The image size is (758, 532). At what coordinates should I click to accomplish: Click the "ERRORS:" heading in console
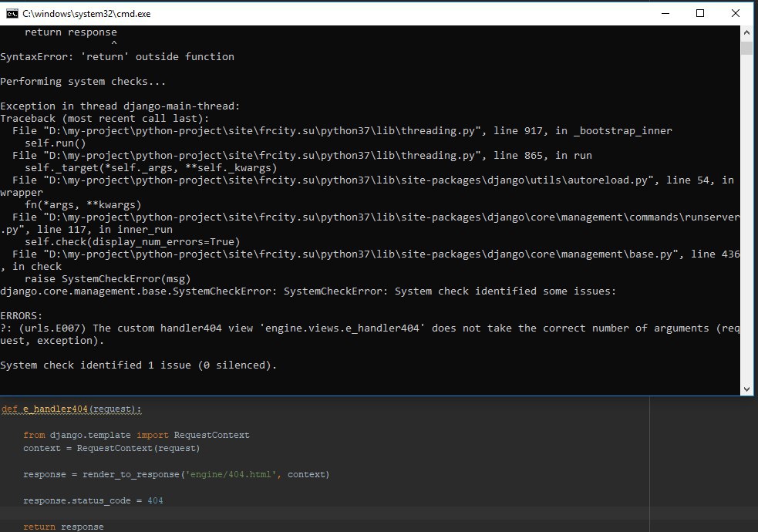pos(22,315)
